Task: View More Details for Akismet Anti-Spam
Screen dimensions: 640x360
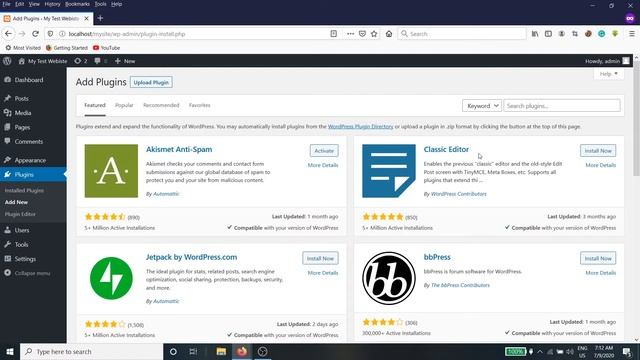Action: (323, 165)
